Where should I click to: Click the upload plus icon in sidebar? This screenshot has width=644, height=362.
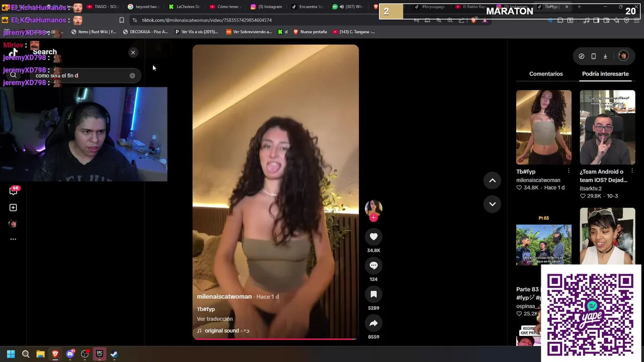[13, 207]
